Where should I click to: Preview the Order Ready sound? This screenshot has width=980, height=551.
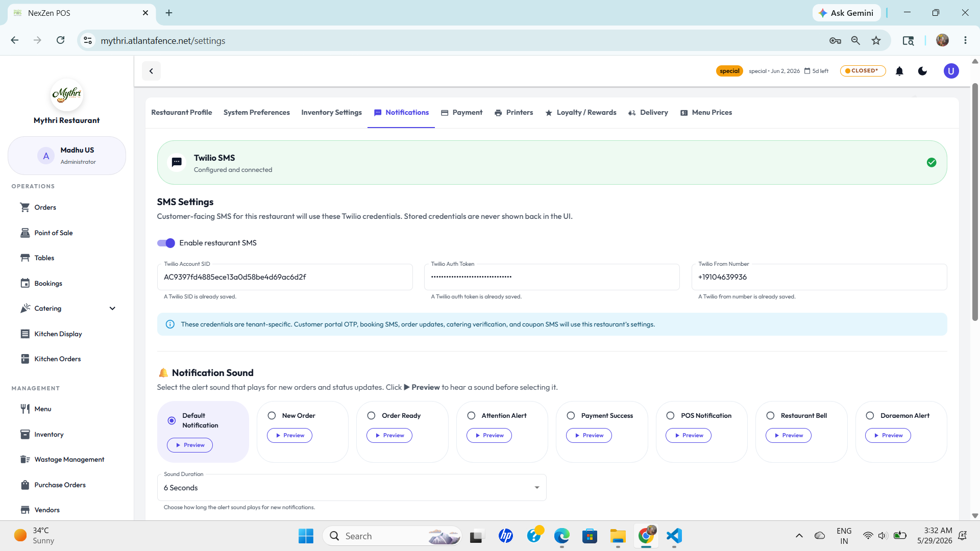389,435
